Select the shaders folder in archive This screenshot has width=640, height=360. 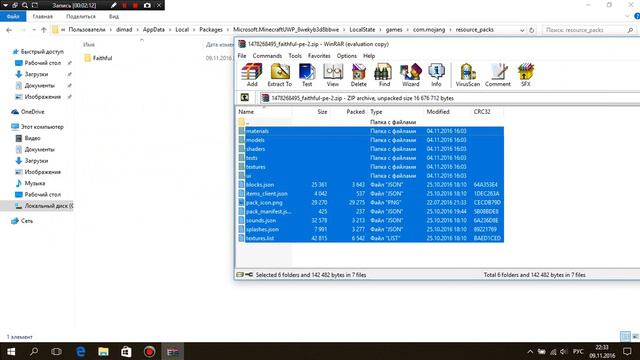pyautogui.click(x=370, y=149)
